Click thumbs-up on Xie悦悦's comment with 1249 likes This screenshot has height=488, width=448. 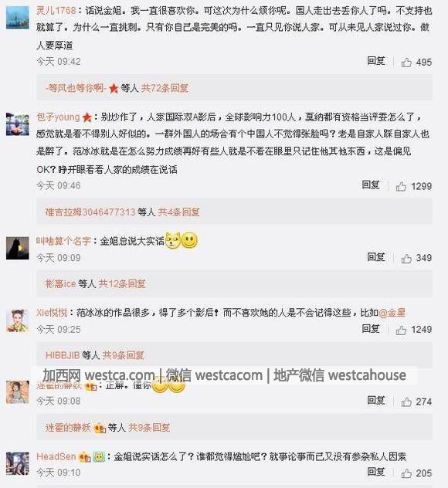click(401, 330)
